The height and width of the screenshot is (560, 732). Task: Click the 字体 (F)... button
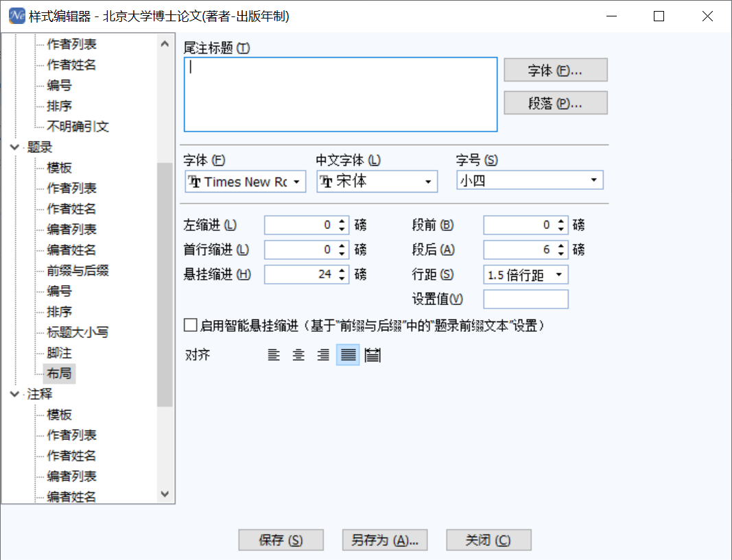click(556, 70)
